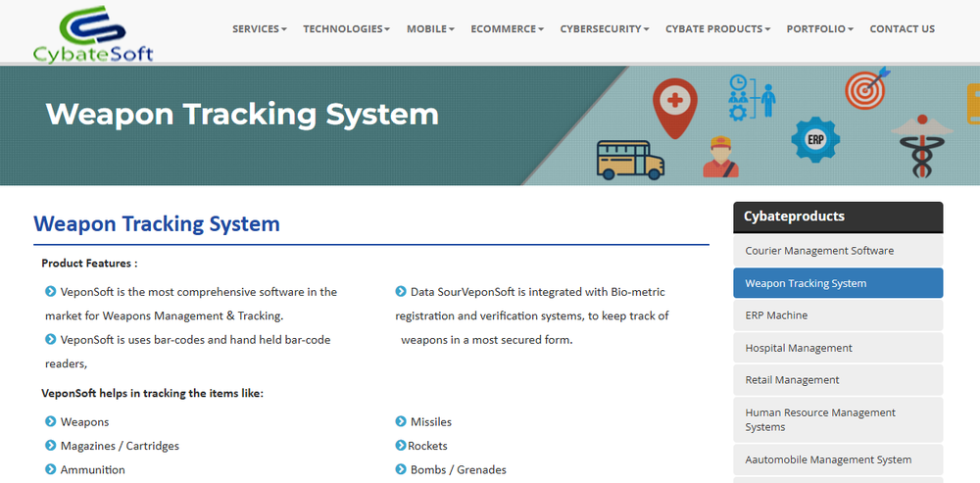Click bullet icon beside Missiles item
Image resolution: width=980 pixels, height=483 pixels.
tap(401, 421)
